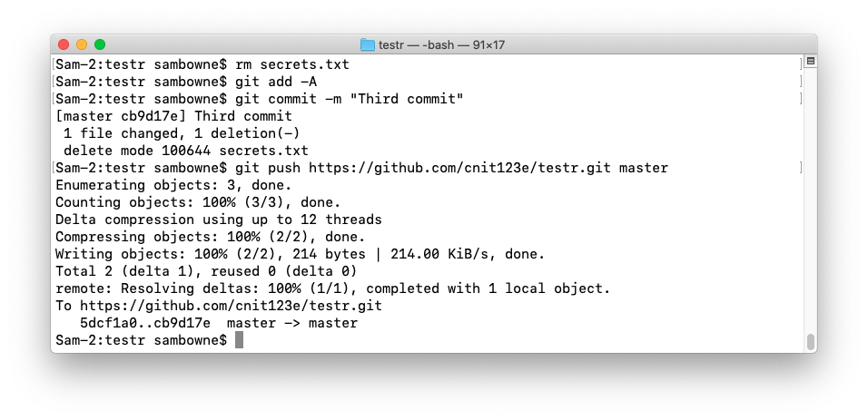Click the bracket mark right of rm line

pos(801,64)
